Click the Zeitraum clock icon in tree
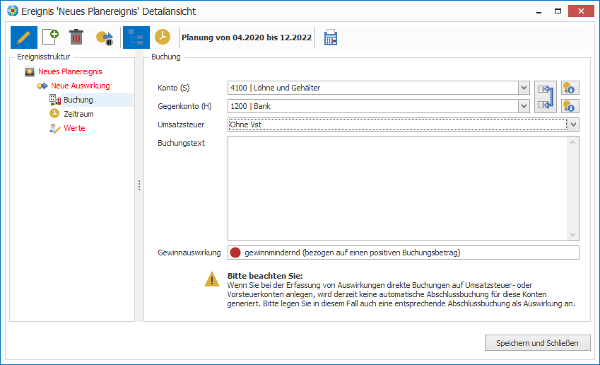Image resolution: width=600 pixels, height=365 pixels. tap(54, 114)
